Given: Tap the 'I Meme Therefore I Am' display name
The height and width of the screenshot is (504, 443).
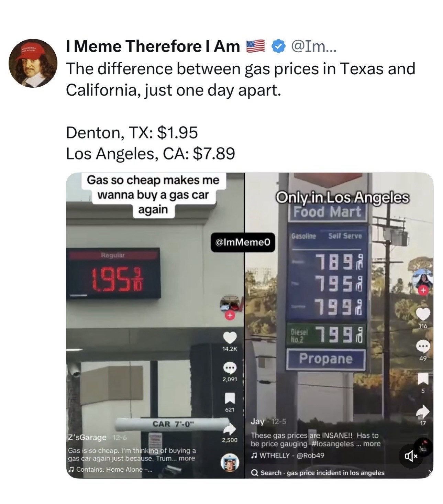Looking at the screenshot, I should (153, 46).
